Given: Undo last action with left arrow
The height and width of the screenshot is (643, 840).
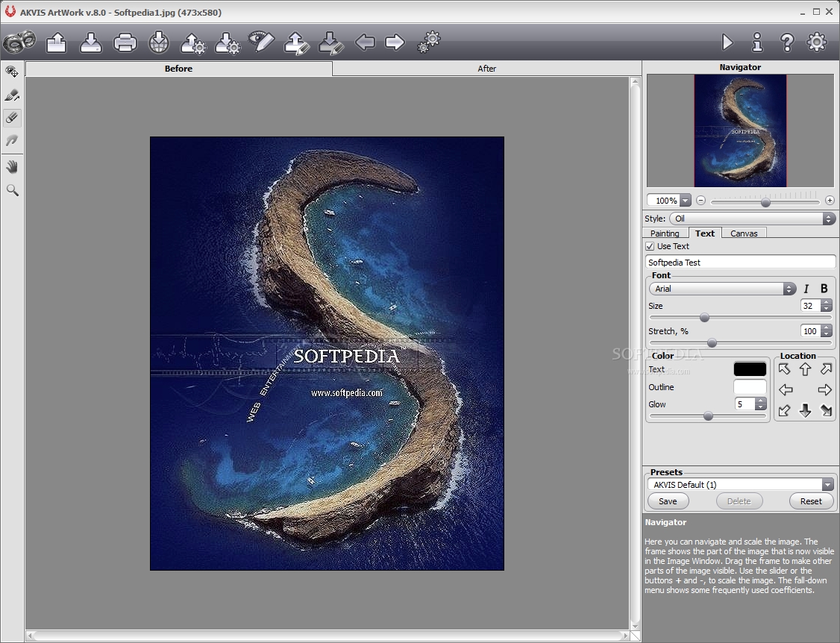Looking at the screenshot, I should click(x=365, y=42).
